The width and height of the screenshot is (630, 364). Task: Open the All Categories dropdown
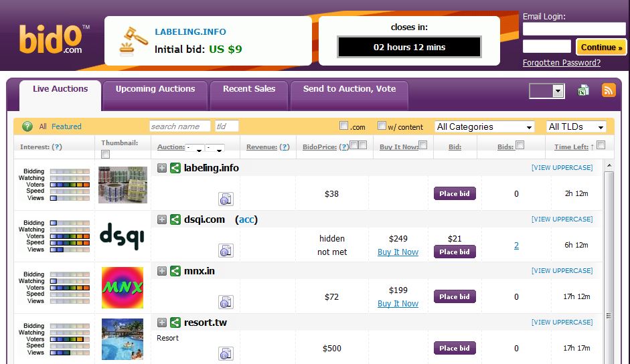(x=485, y=127)
